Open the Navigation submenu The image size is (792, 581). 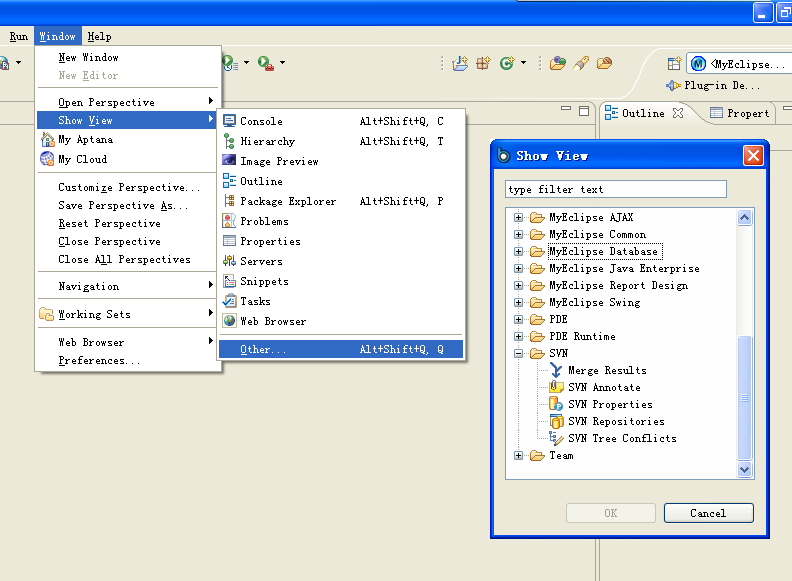[128, 286]
